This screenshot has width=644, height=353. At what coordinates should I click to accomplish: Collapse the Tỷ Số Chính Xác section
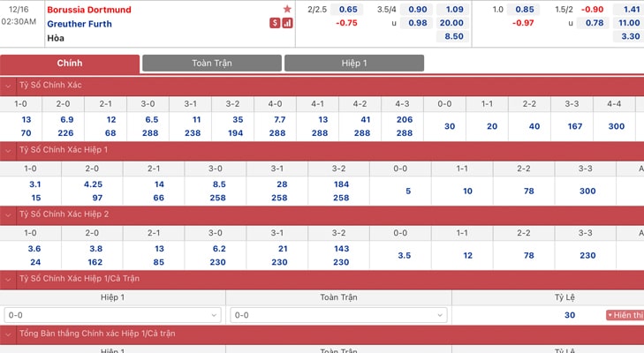pyautogui.click(x=8, y=86)
